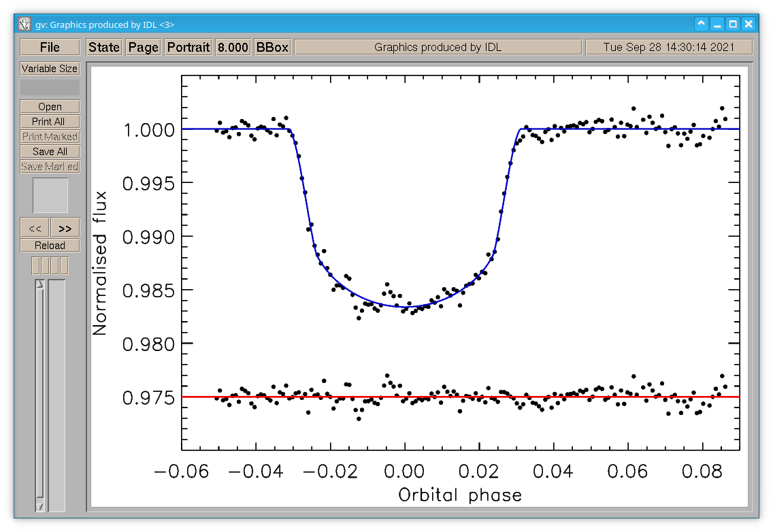773x532 pixels.
Task: Click the title bar shade arrow icon
Action: 701,24
